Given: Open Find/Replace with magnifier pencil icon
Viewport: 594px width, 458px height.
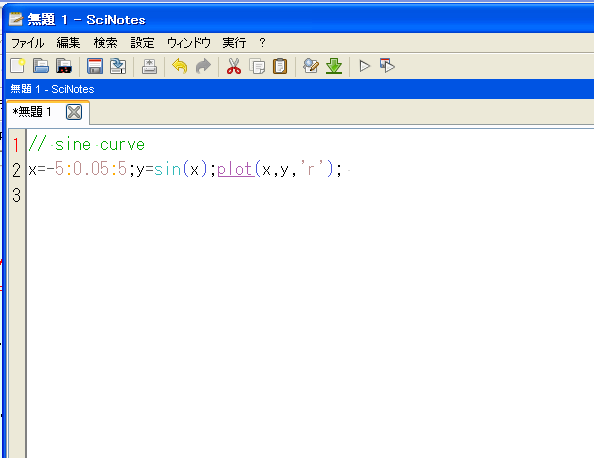Looking at the screenshot, I should 311,66.
